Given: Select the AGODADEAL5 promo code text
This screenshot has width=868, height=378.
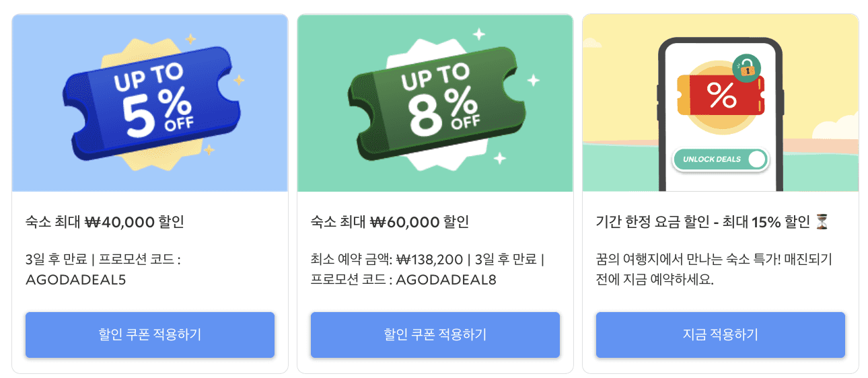Looking at the screenshot, I should [75, 280].
